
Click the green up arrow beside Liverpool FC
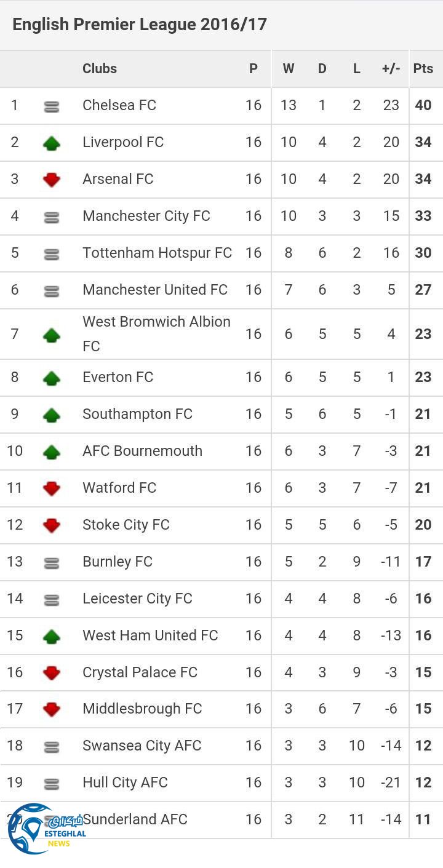click(52, 143)
